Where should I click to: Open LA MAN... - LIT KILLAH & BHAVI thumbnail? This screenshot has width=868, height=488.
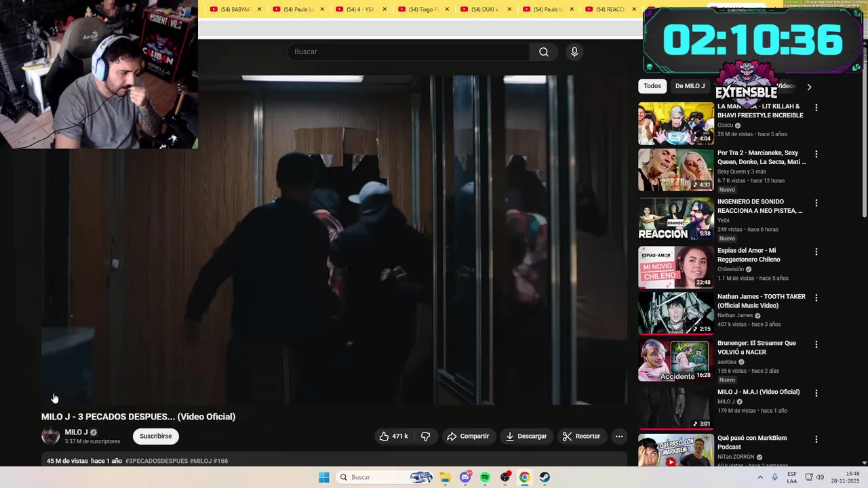[x=675, y=123]
